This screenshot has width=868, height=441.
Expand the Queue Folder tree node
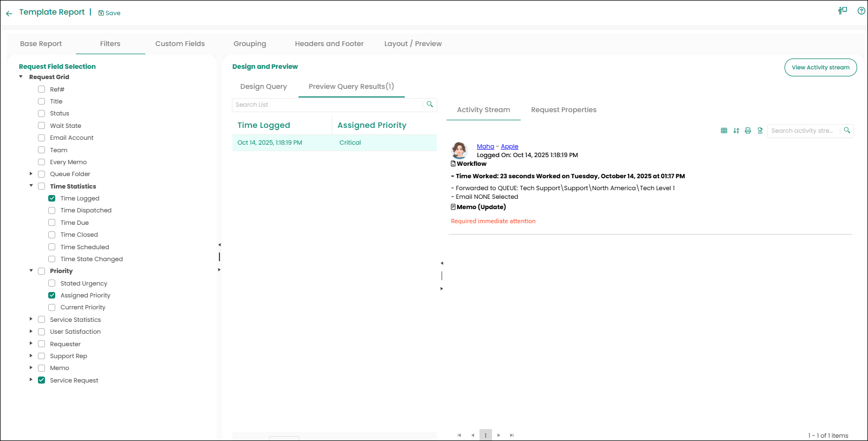31,174
